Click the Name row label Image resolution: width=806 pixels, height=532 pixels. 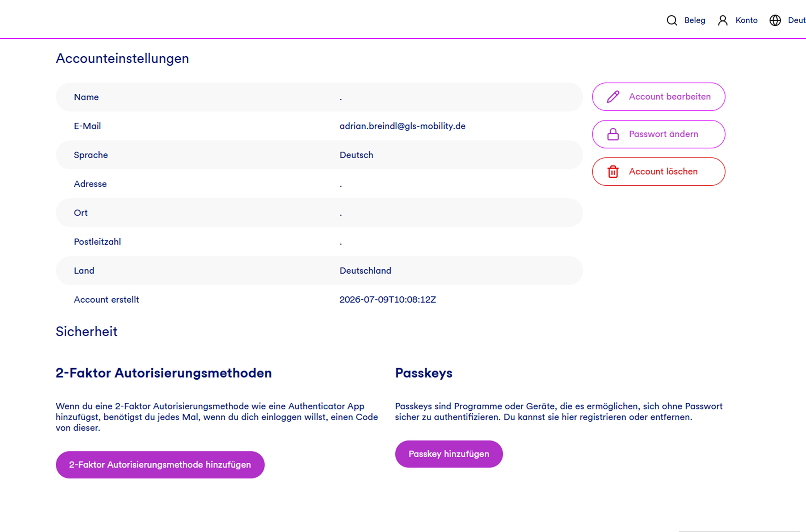tap(86, 97)
